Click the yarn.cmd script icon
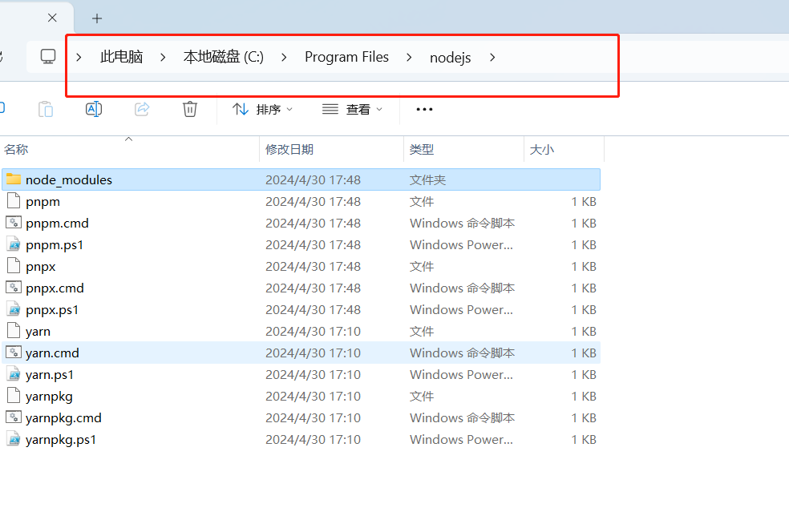The image size is (789, 532). (x=14, y=352)
